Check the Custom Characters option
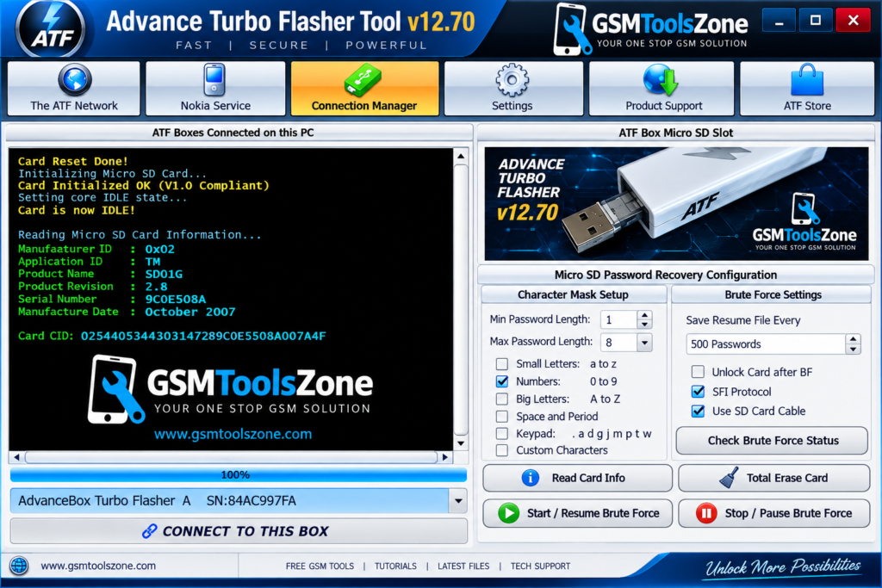The width and height of the screenshot is (882, 588). point(502,450)
